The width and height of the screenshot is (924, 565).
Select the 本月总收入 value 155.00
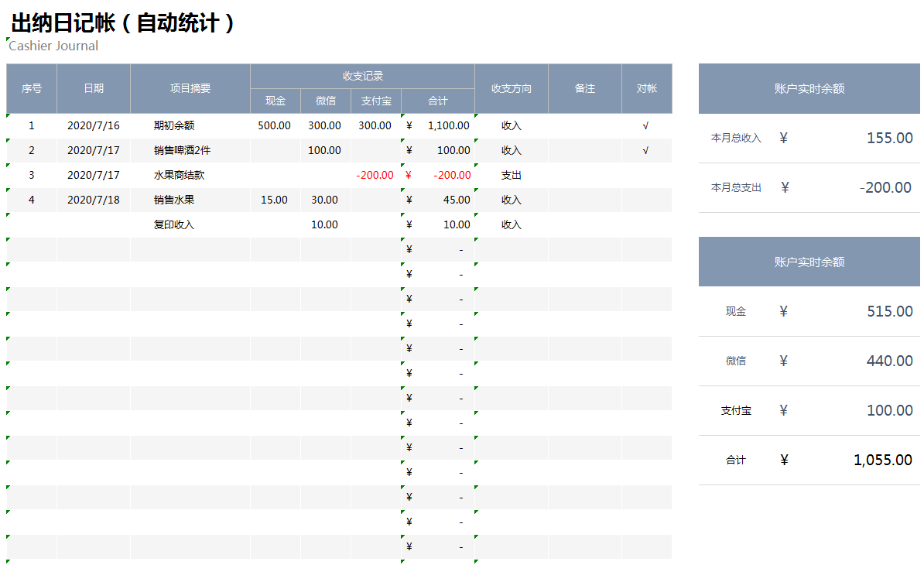tap(889, 138)
